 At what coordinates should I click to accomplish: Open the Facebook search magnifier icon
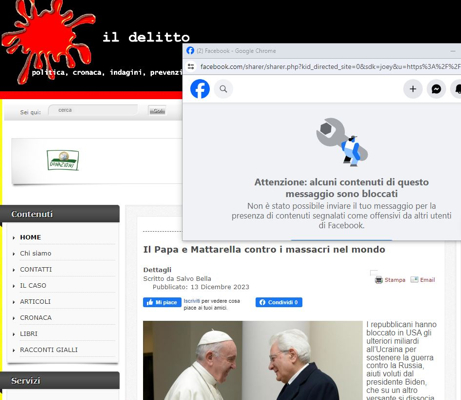223,89
